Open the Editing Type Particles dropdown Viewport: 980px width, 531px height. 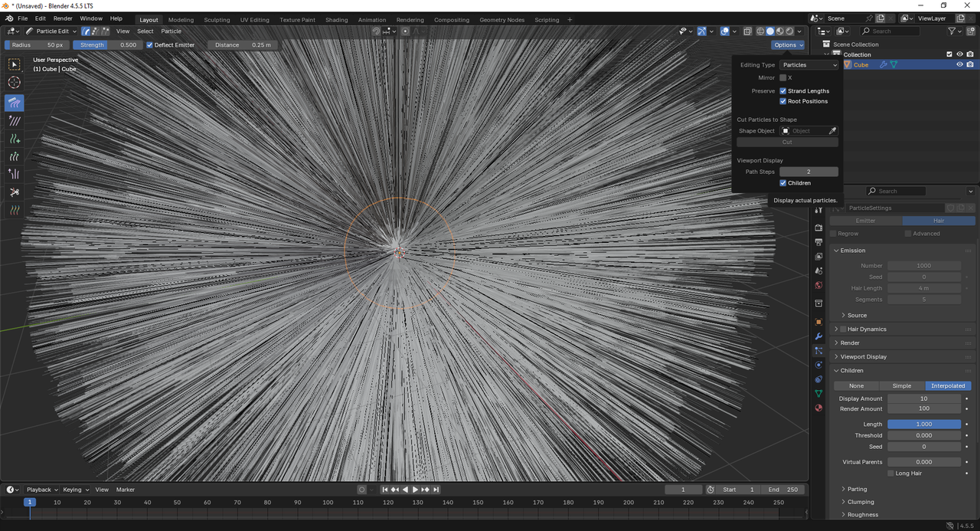coord(809,65)
